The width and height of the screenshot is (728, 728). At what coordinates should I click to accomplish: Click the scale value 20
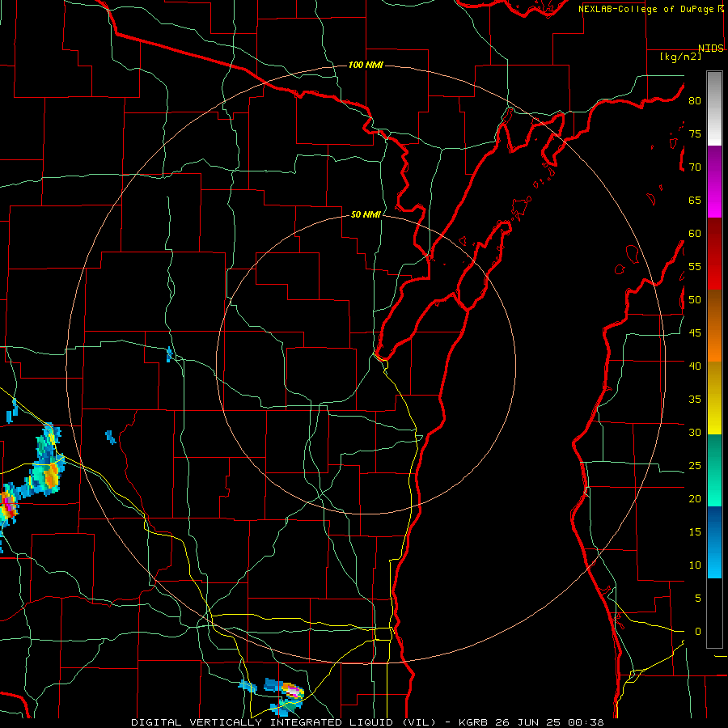tap(695, 498)
